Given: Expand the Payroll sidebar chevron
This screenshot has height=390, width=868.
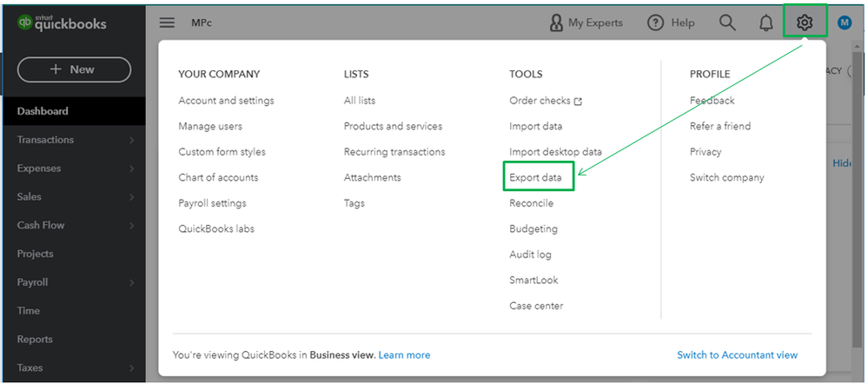Looking at the screenshot, I should pyautogui.click(x=132, y=282).
